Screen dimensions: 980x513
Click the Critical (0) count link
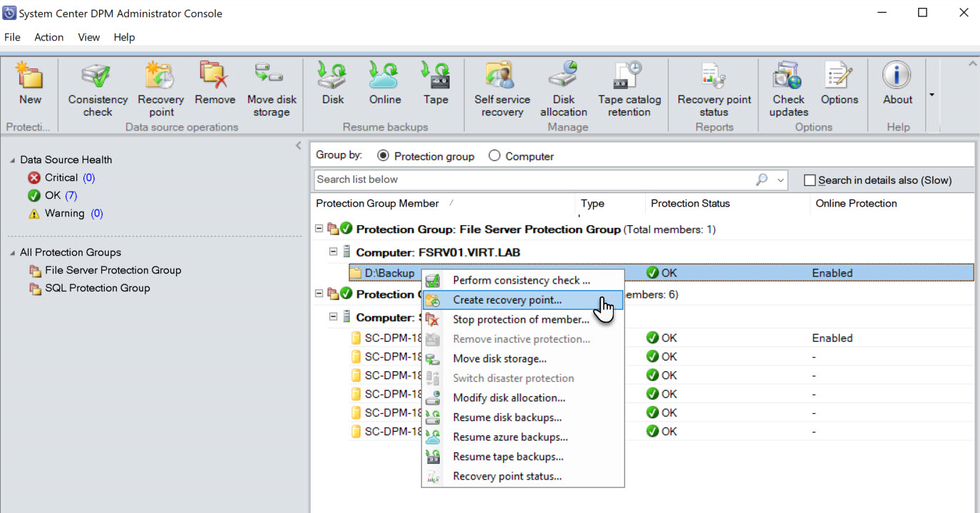(x=88, y=177)
